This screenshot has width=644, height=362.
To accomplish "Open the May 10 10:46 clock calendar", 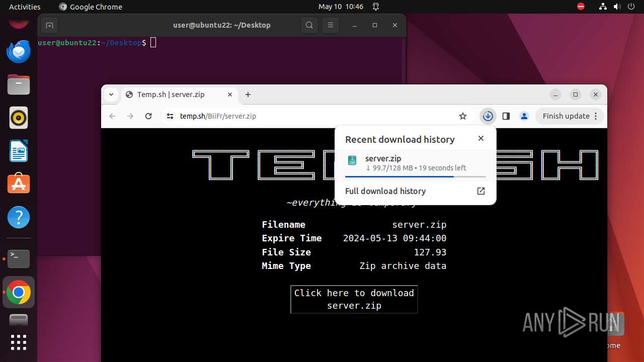I will 341,7.
